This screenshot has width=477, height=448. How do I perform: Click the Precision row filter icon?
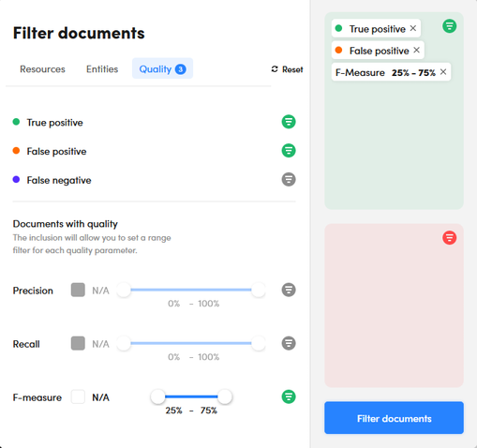pyautogui.click(x=289, y=290)
